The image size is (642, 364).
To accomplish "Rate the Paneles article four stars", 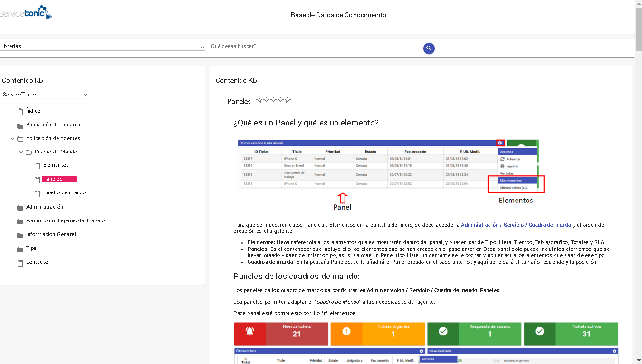I will 280,100.
